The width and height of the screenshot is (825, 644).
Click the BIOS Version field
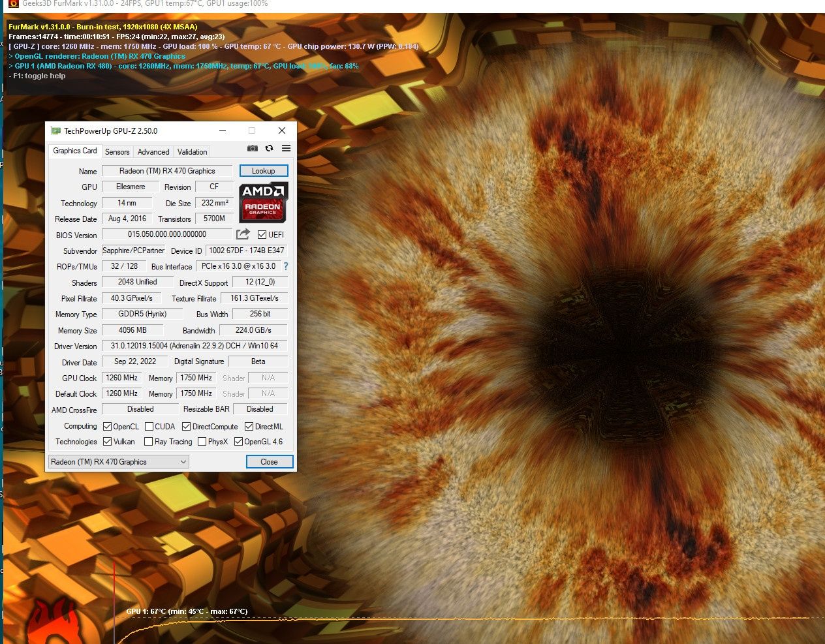[167, 234]
